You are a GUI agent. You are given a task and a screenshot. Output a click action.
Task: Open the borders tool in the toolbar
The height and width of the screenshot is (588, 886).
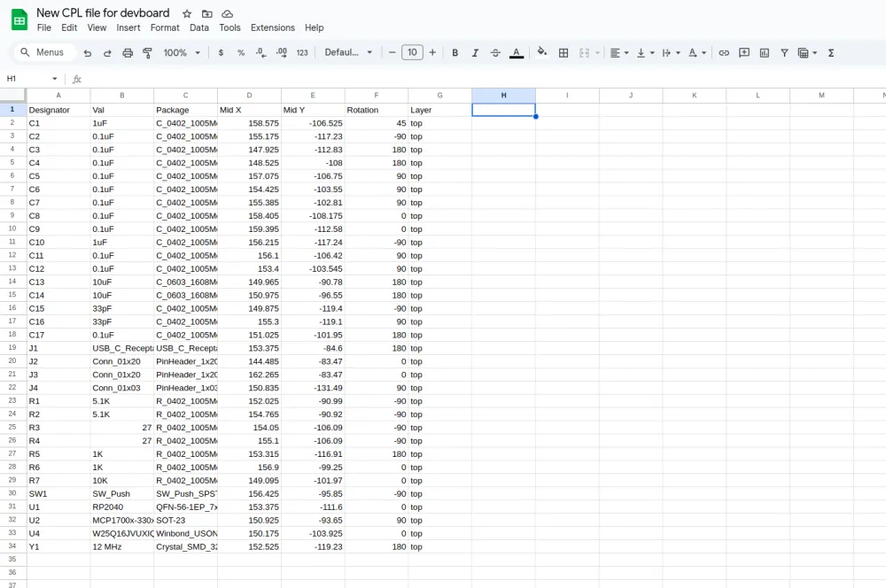563,53
